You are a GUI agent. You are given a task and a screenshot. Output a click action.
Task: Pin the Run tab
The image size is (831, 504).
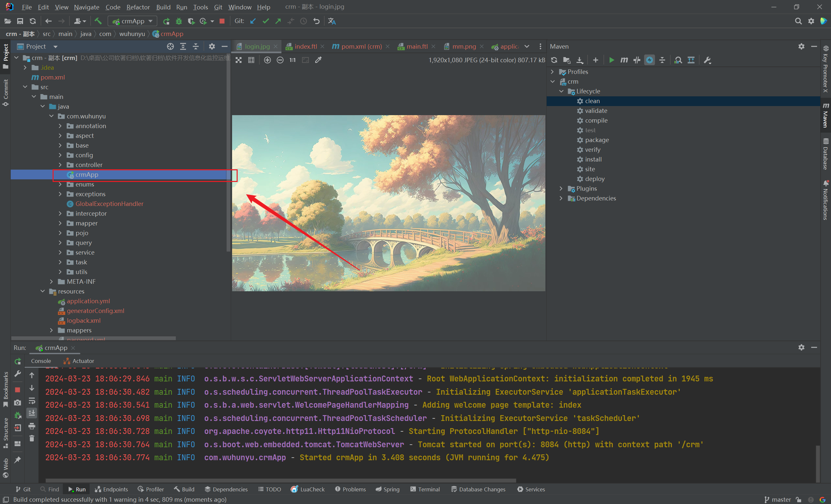18,460
